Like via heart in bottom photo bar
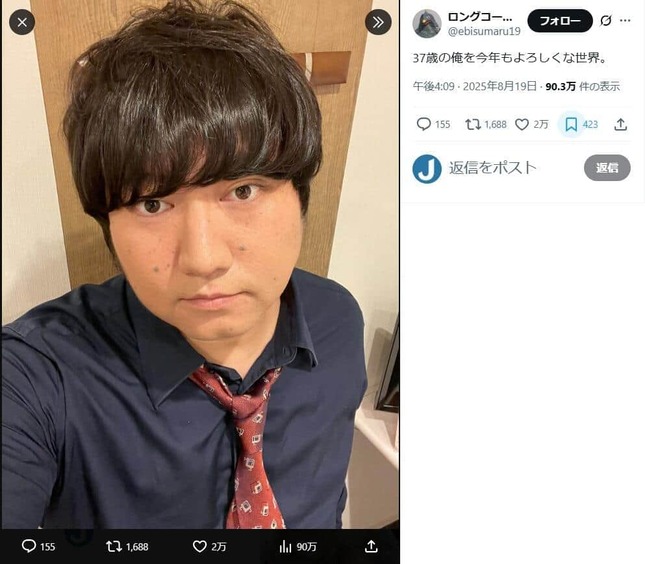Image resolution: width=645 pixels, height=564 pixels. 200,546
